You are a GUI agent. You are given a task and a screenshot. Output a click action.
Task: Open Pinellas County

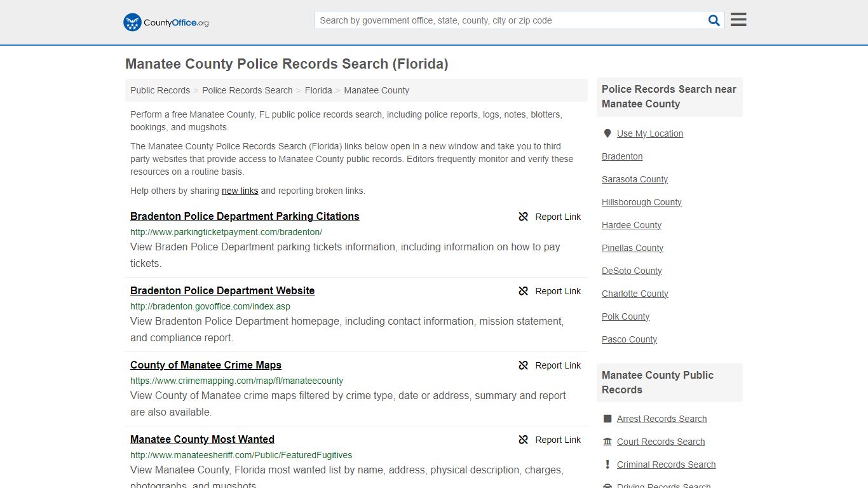coord(632,248)
